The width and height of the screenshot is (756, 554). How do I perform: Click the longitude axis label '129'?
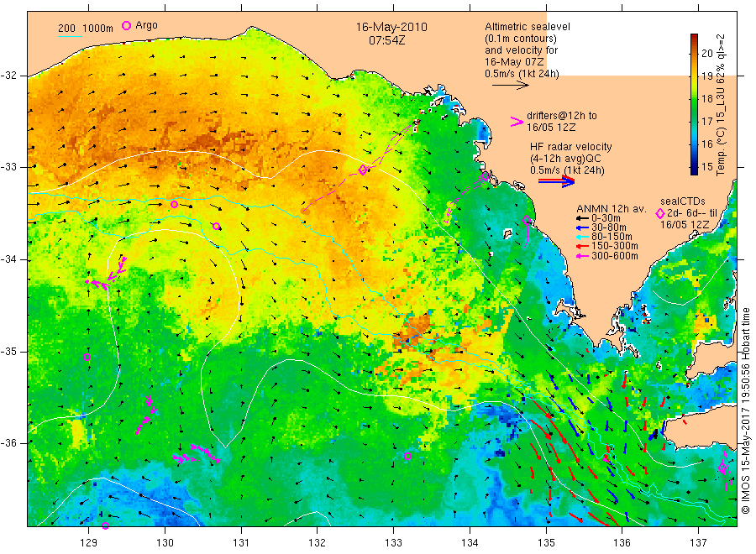[x=89, y=543]
